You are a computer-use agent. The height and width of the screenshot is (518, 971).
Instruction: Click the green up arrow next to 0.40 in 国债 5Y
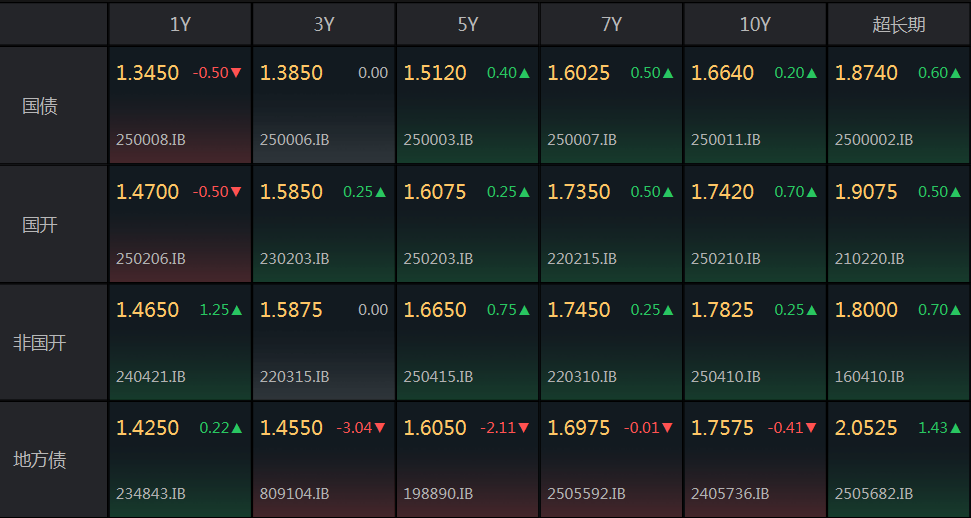[x=525, y=73]
